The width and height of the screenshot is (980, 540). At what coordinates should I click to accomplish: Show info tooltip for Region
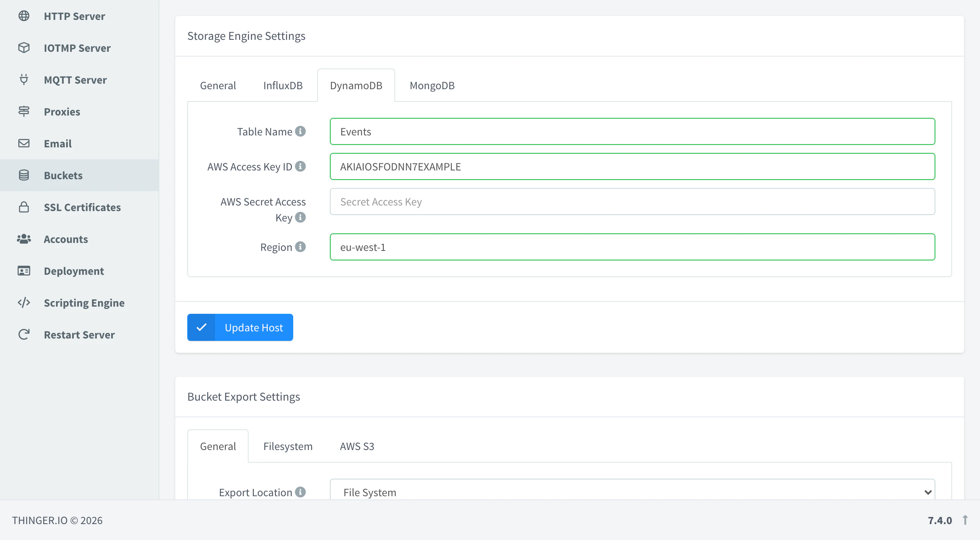pyautogui.click(x=300, y=247)
